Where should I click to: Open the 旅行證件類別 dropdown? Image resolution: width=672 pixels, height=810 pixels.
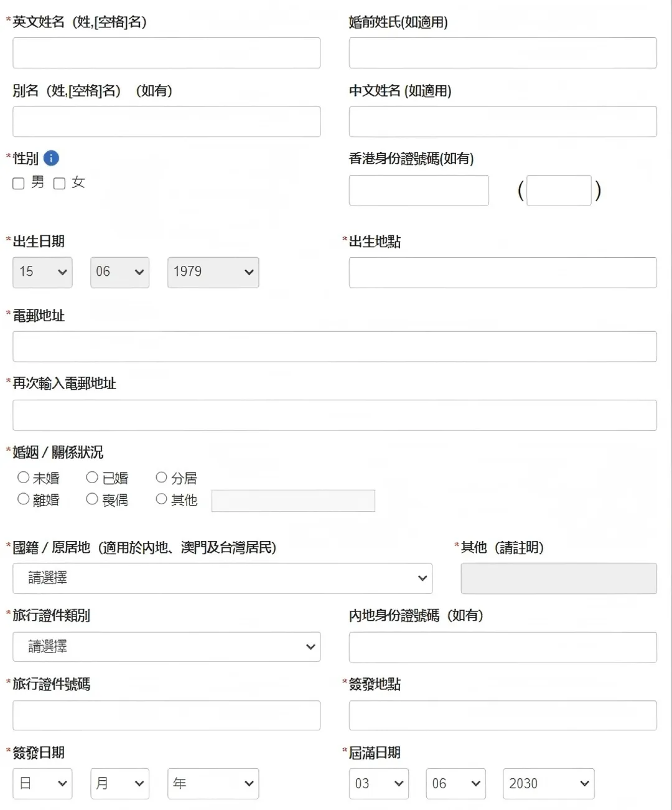[x=166, y=647]
